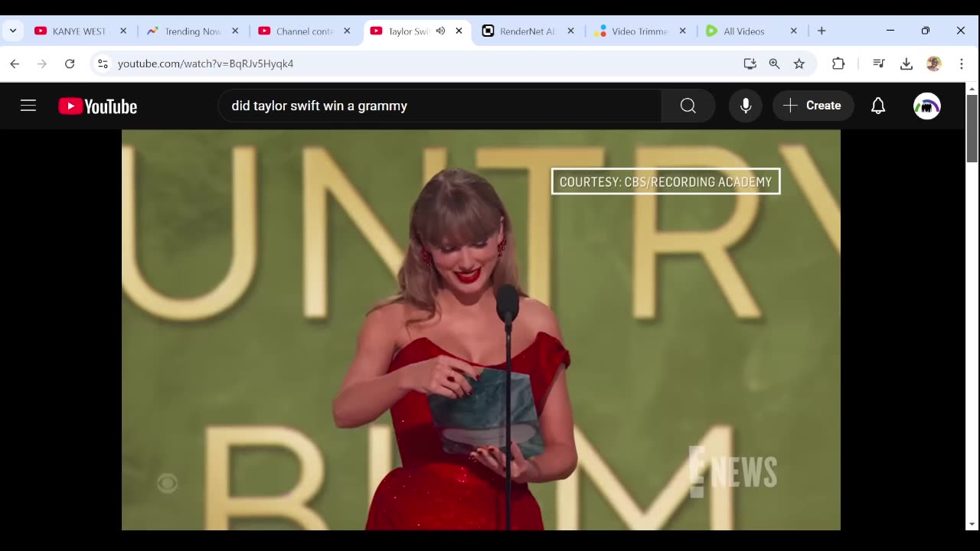Screen dimensions: 980x551
Task: Close the RenderNet AI tab
Action: tap(570, 31)
